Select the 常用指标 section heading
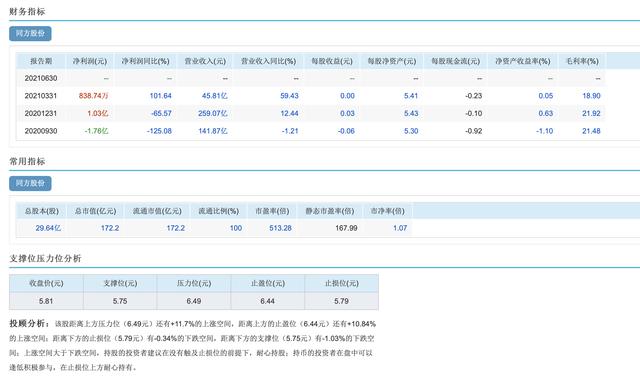The width and height of the screenshot is (640, 381). pos(27,161)
